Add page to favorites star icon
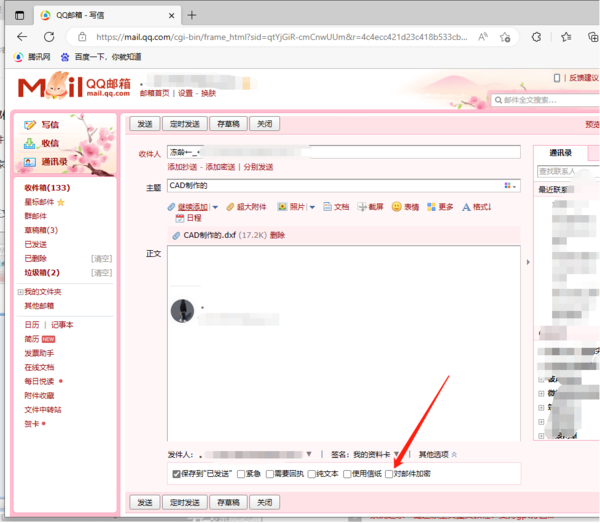The width and height of the screenshot is (600, 523). [505, 37]
